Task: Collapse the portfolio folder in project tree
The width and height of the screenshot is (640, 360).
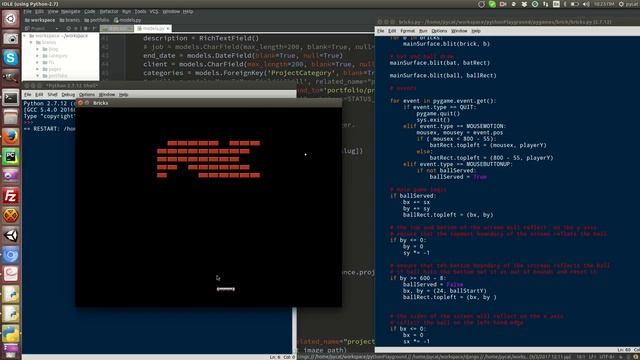Action: [38, 76]
